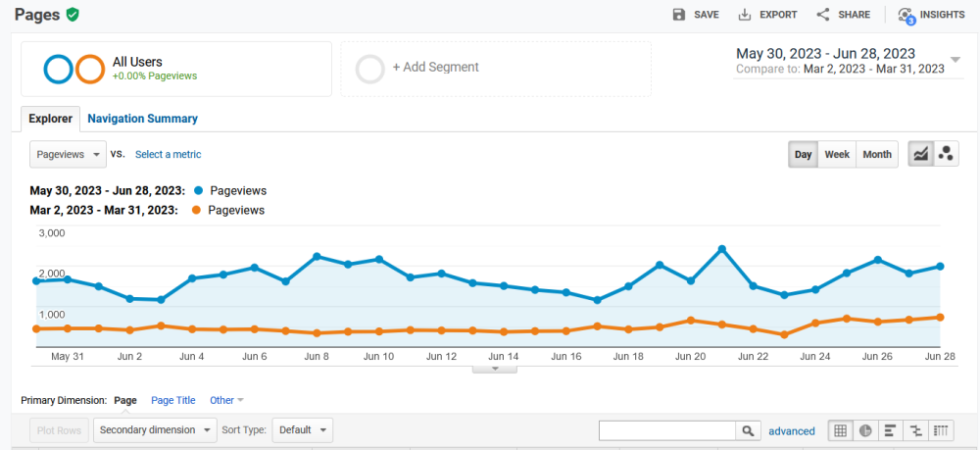Open the date range picker arrow
This screenshot has height=450, width=980.
(x=955, y=59)
